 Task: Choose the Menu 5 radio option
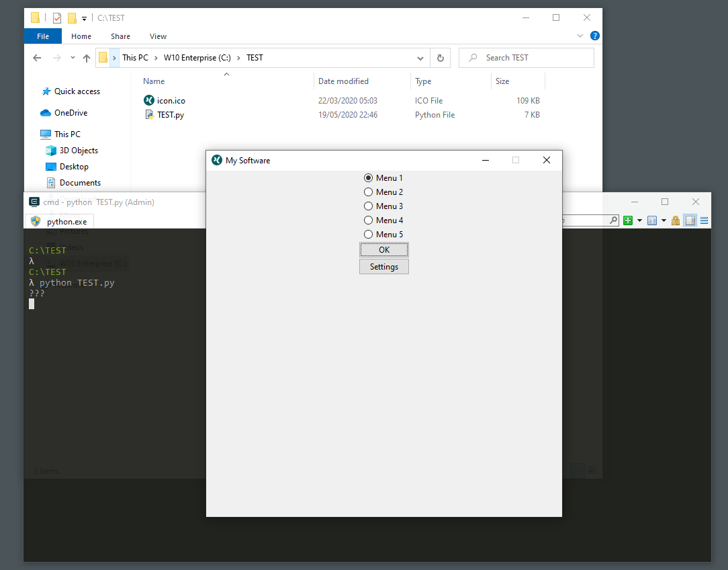(x=368, y=235)
